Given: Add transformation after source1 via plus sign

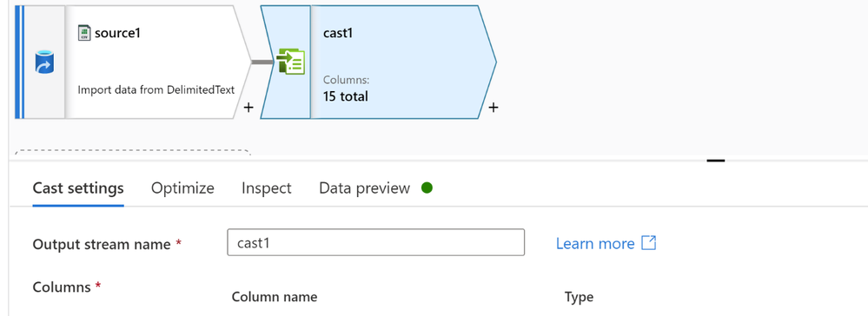Looking at the screenshot, I should point(248,108).
